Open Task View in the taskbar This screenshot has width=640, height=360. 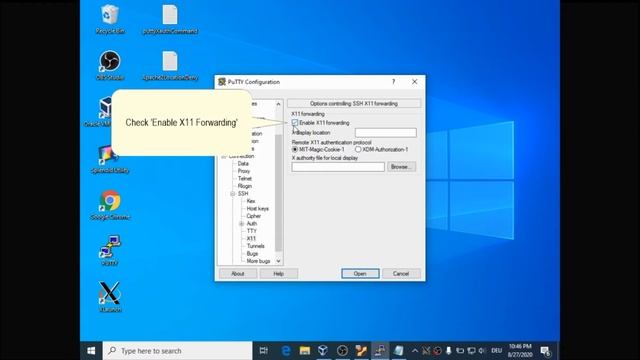(x=264, y=351)
